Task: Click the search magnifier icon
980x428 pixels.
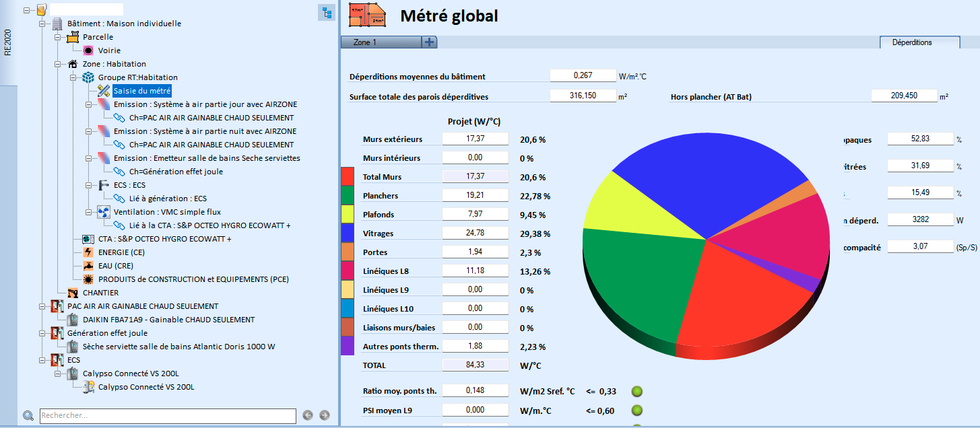Action: tap(28, 416)
